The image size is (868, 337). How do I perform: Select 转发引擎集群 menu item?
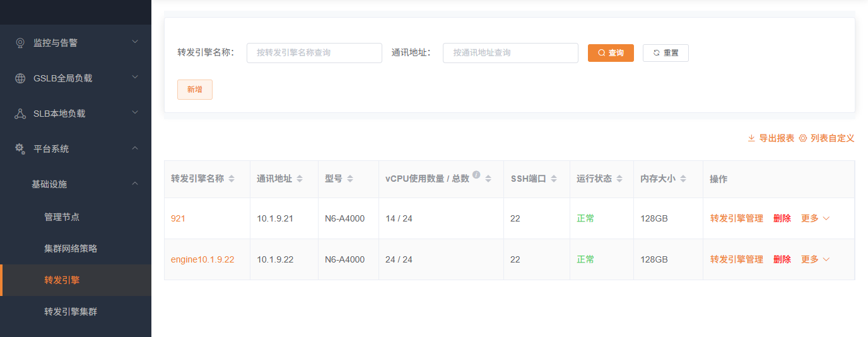tap(71, 312)
